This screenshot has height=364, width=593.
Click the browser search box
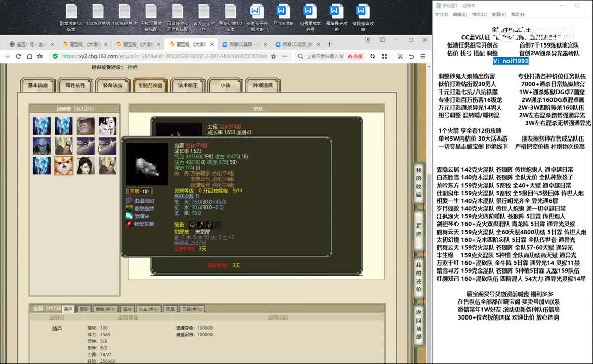coord(324,56)
